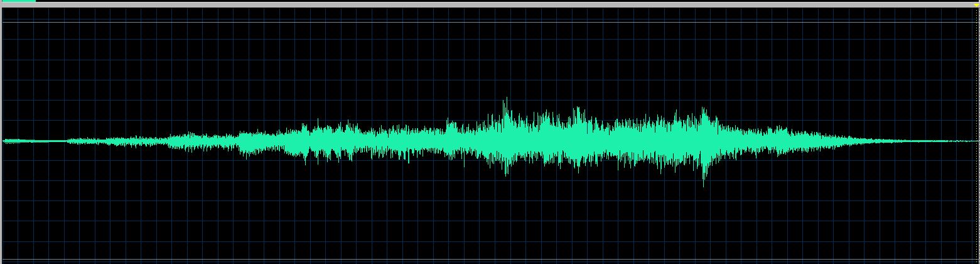Click the green zoom range bar
980x264 pixels.
[18, 1]
